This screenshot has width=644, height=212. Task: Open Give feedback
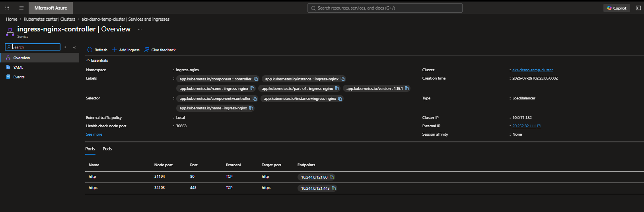[x=160, y=50]
